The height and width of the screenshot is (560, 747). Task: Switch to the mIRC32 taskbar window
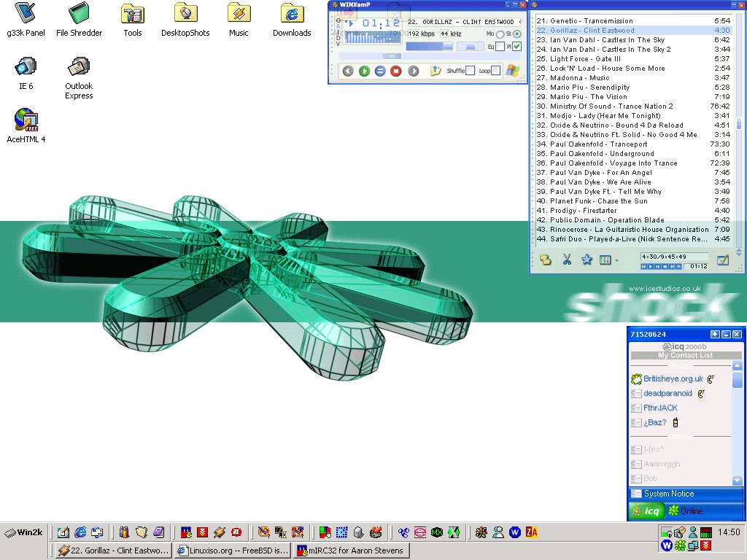[351, 551]
